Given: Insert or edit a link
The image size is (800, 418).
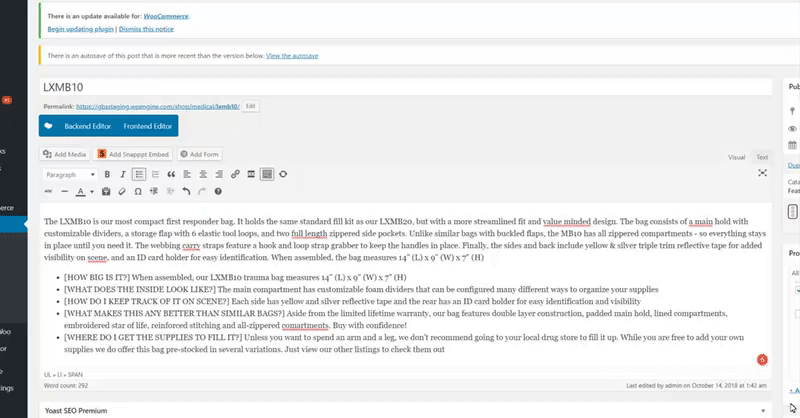Looking at the screenshot, I should coord(235,175).
